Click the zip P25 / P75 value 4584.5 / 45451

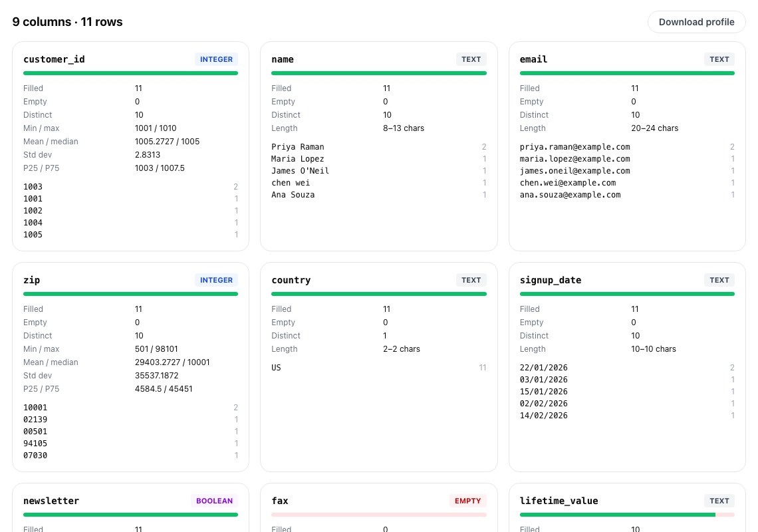(164, 389)
